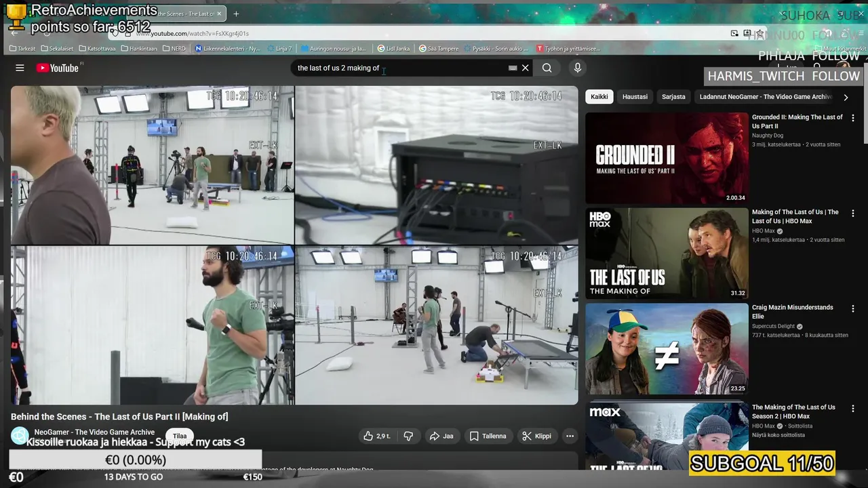The image size is (868, 488).
Task: Select the Sarjasta filter chip
Action: [x=673, y=97]
